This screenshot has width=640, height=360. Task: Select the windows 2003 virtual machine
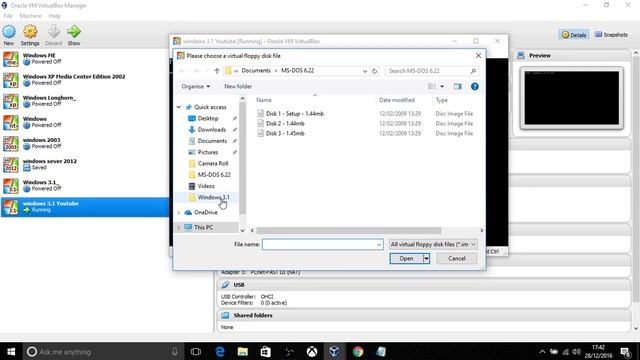84,143
